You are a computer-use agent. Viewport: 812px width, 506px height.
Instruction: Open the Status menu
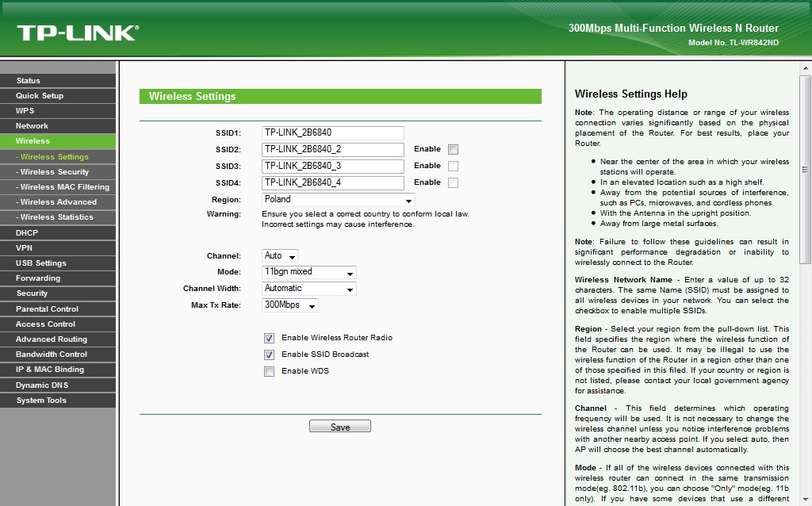57,80
